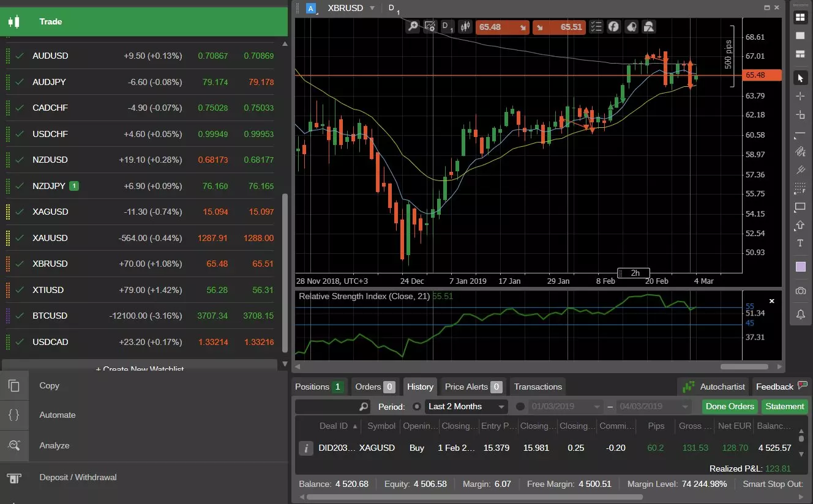Screen dimensions: 813x504
Task: Toggle the XAUUSD watchlist checkmark
Action: point(20,238)
